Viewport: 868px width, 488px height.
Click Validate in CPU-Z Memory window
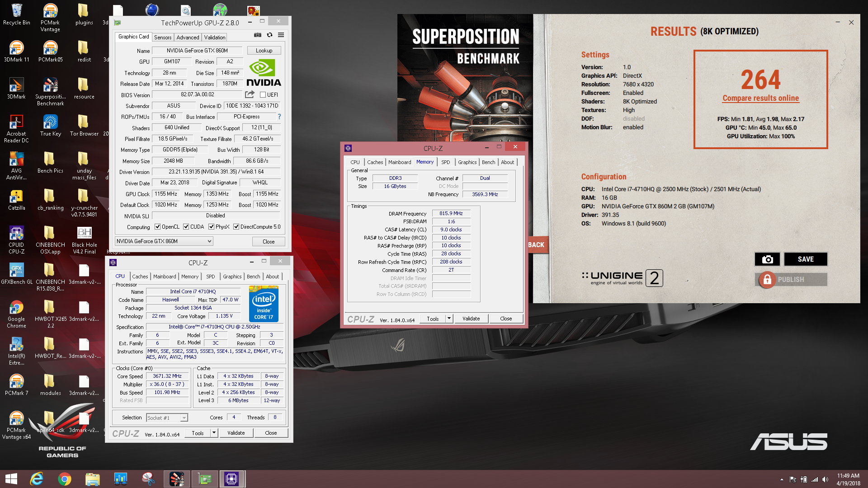pos(471,319)
